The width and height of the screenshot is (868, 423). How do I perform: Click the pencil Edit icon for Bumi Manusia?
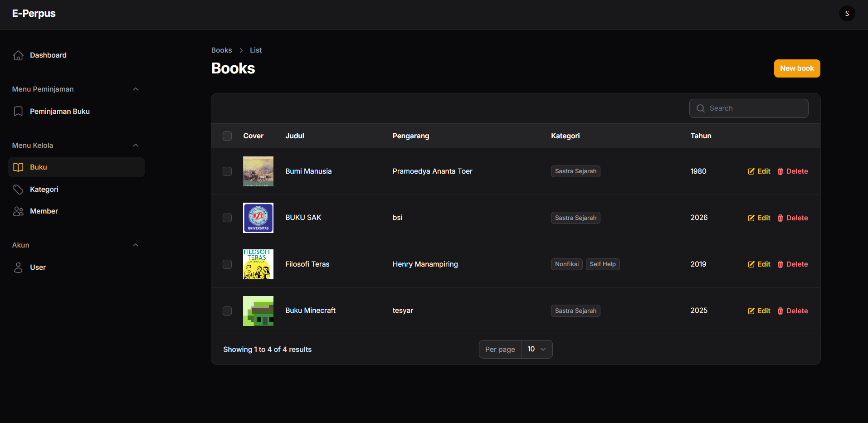click(x=751, y=171)
